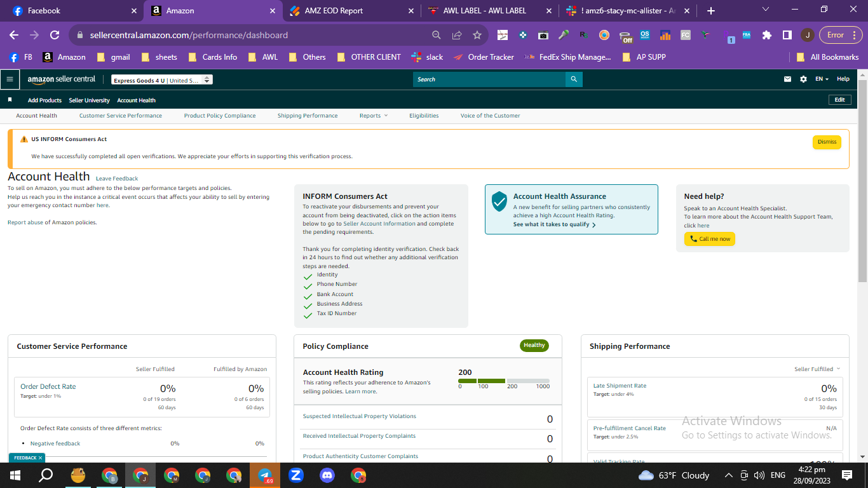The image size is (868, 488).
Task: Click the warning triangle on the INFORM alert
Action: pyautogui.click(x=24, y=139)
